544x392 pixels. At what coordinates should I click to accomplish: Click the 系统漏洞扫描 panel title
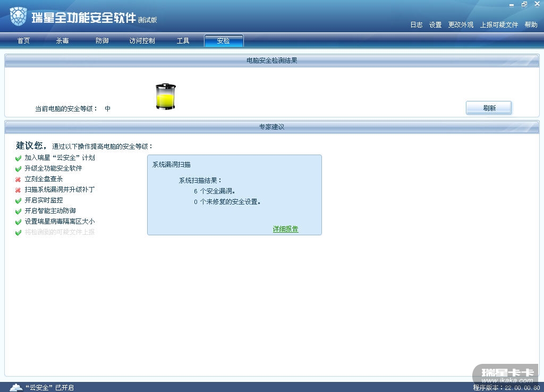(172, 165)
